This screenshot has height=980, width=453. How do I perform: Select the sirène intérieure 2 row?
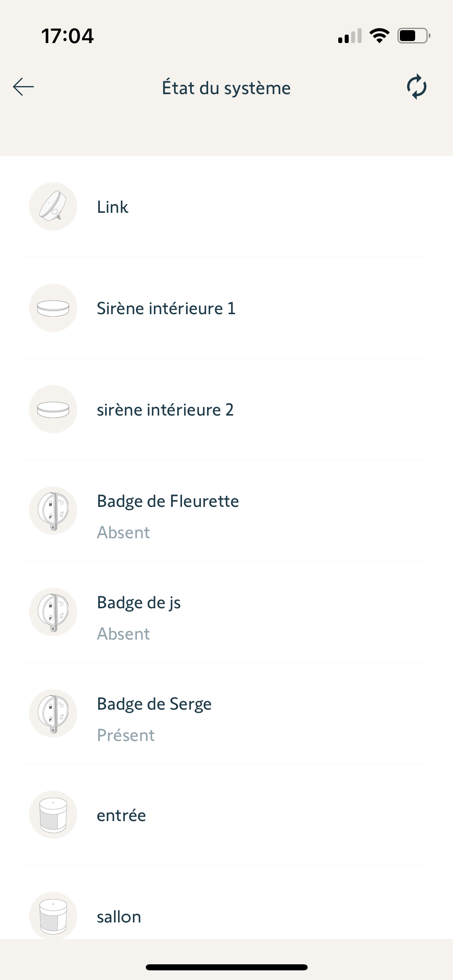click(x=165, y=410)
